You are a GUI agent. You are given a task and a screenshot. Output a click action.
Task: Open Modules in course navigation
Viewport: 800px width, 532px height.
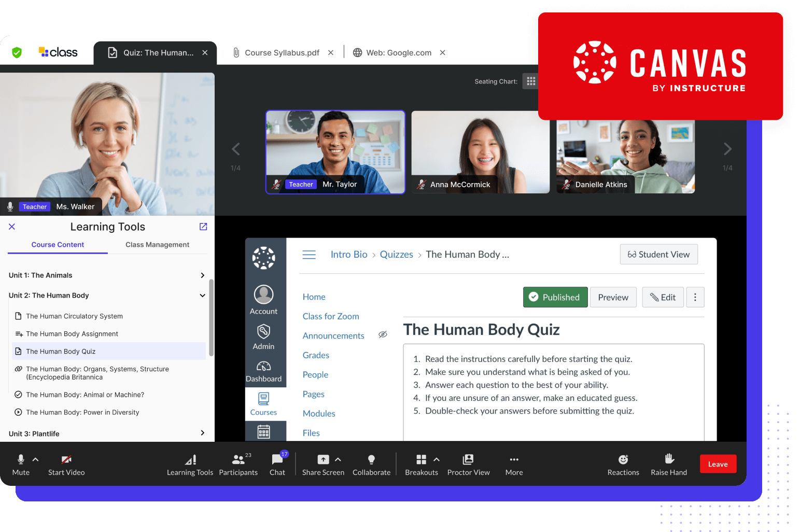click(319, 414)
